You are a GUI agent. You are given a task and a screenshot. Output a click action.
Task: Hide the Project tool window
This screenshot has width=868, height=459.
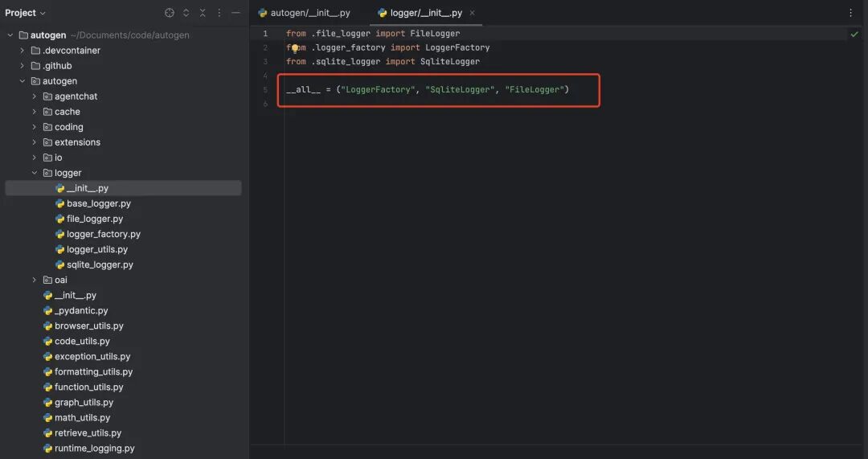pyautogui.click(x=235, y=13)
